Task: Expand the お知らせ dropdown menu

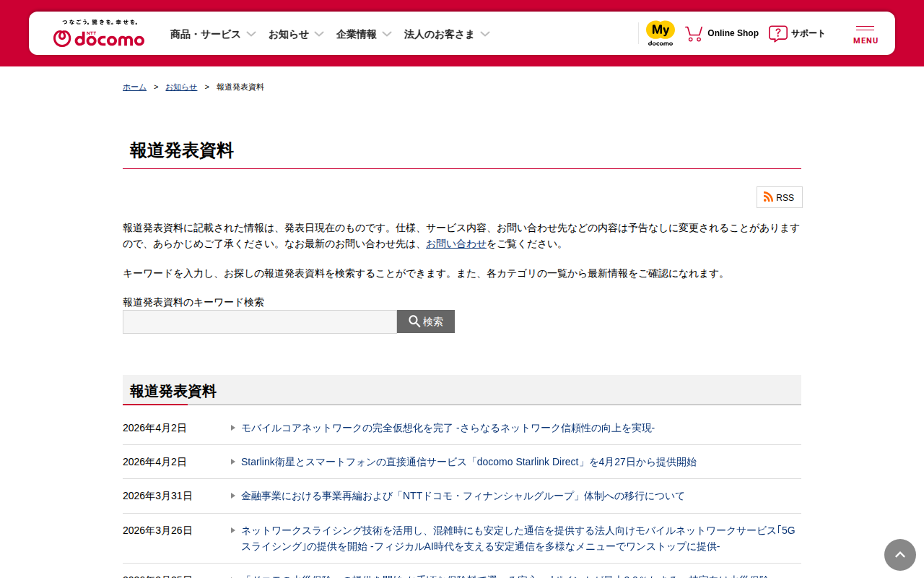Action: pos(296,34)
